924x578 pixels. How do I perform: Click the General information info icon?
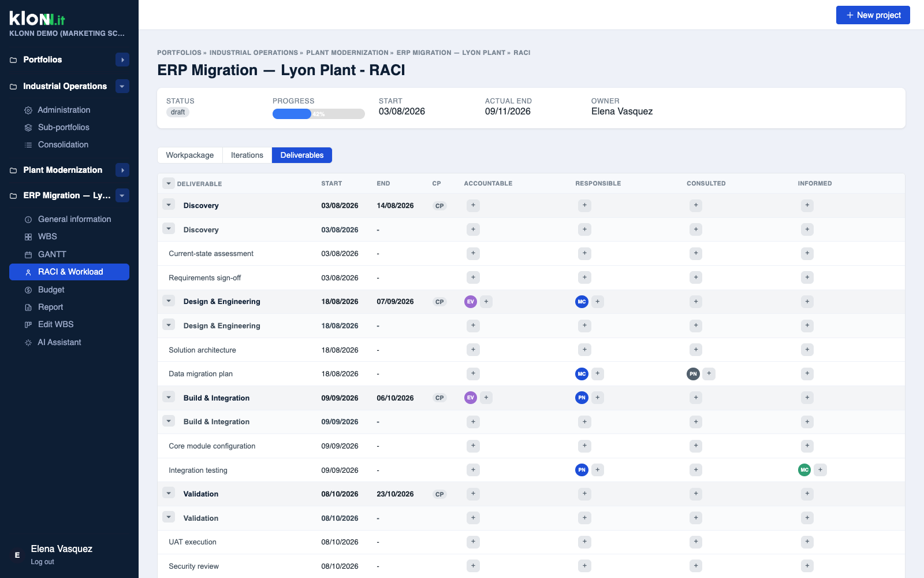tap(28, 220)
